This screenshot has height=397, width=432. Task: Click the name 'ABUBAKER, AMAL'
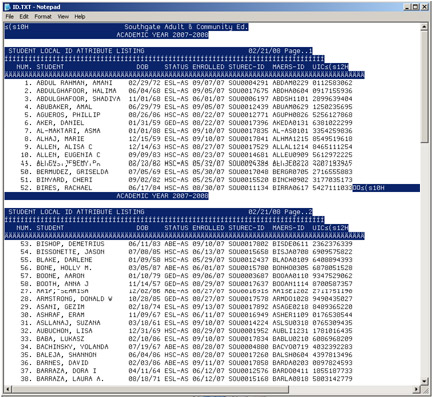click(x=64, y=107)
